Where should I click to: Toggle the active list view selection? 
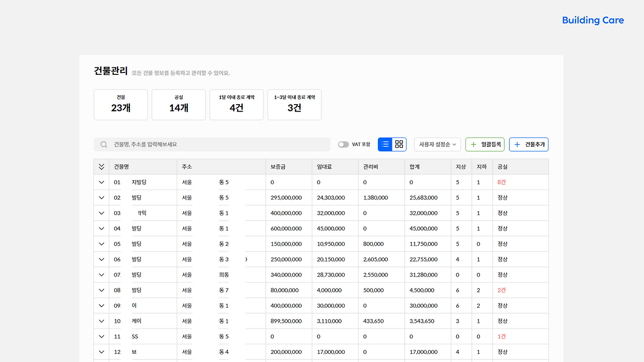(x=385, y=144)
